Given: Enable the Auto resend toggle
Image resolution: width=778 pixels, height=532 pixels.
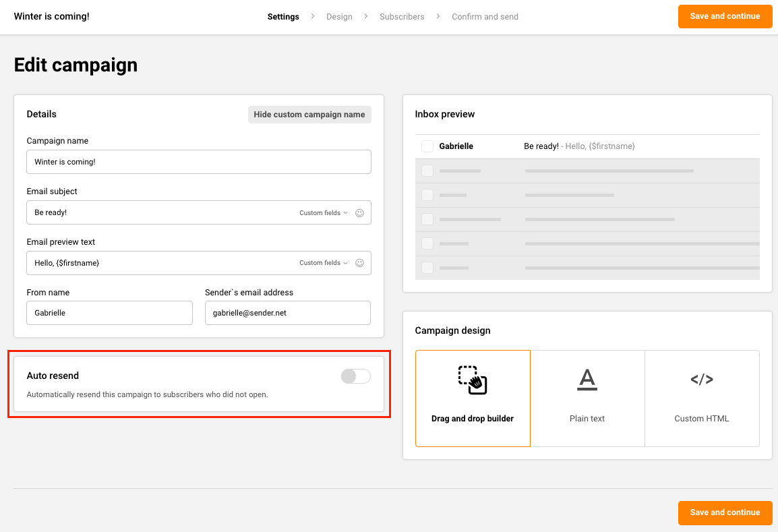Looking at the screenshot, I should [x=355, y=376].
